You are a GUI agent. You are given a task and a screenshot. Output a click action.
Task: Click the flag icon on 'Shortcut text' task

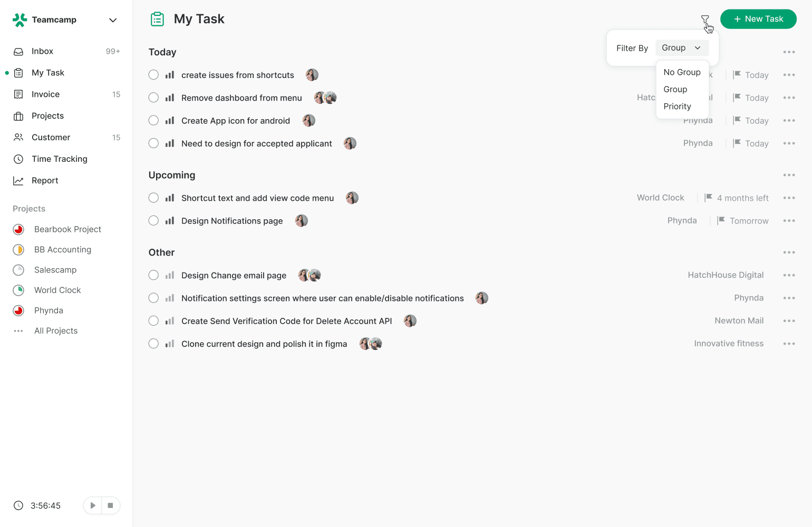click(x=709, y=198)
